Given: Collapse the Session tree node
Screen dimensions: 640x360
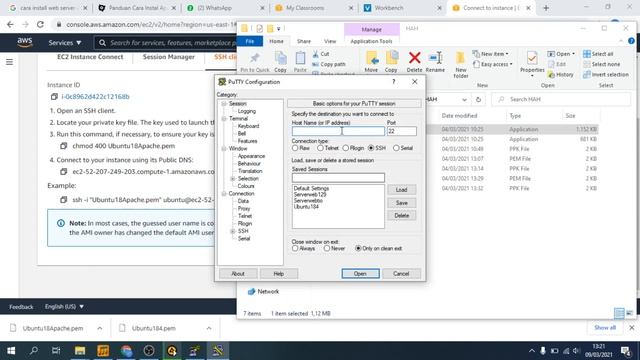Looking at the screenshot, I should coord(224,104).
